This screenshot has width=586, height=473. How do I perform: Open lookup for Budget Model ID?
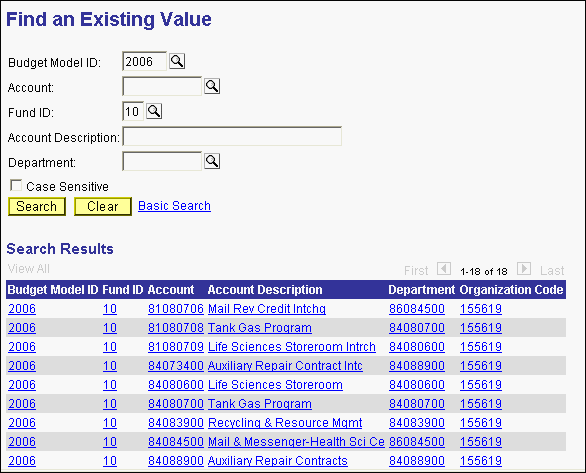177,61
